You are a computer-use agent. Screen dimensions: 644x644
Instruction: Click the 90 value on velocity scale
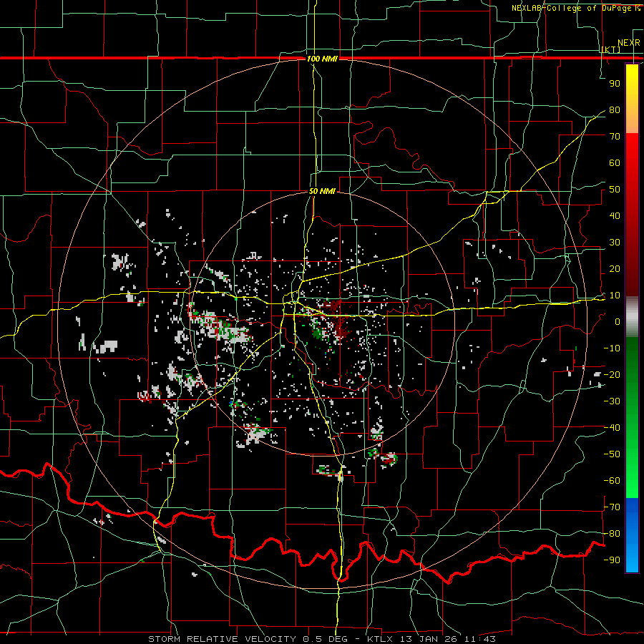coord(615,84)
